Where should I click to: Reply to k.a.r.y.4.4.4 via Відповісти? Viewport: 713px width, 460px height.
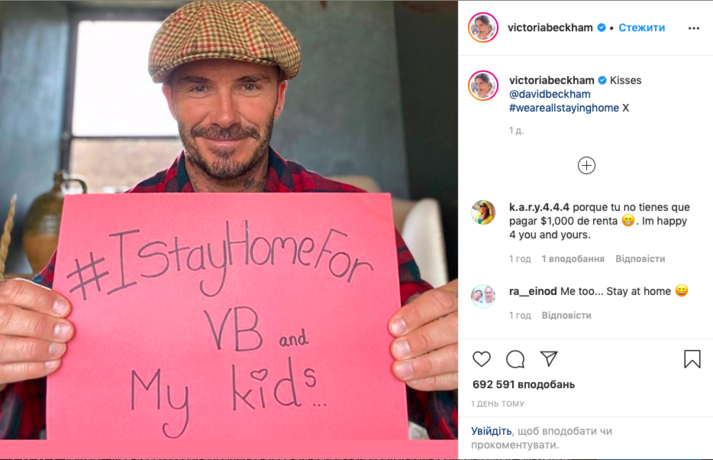pyautogui.click(x=640, y=259)
